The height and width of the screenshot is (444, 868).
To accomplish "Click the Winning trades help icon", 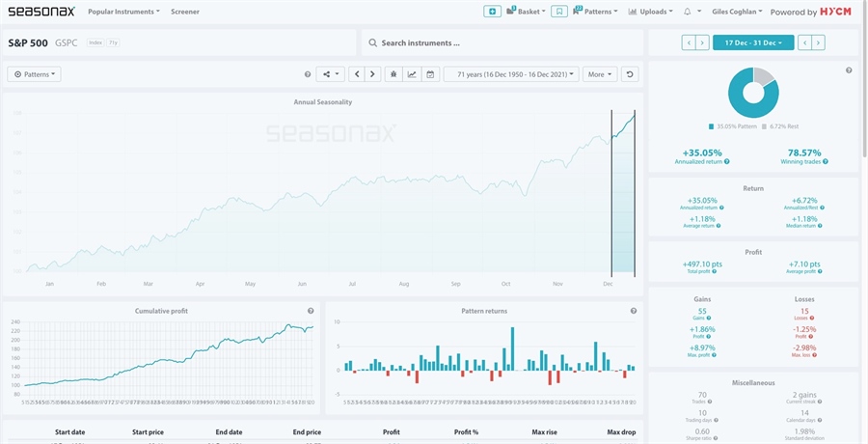I will click(826, 162).
